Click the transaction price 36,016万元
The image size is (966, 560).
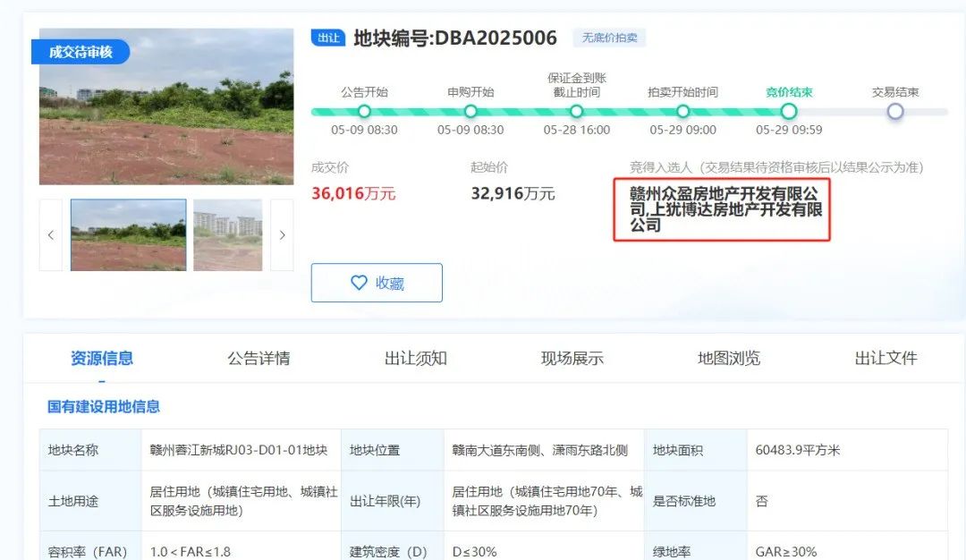tap(353, 193)
